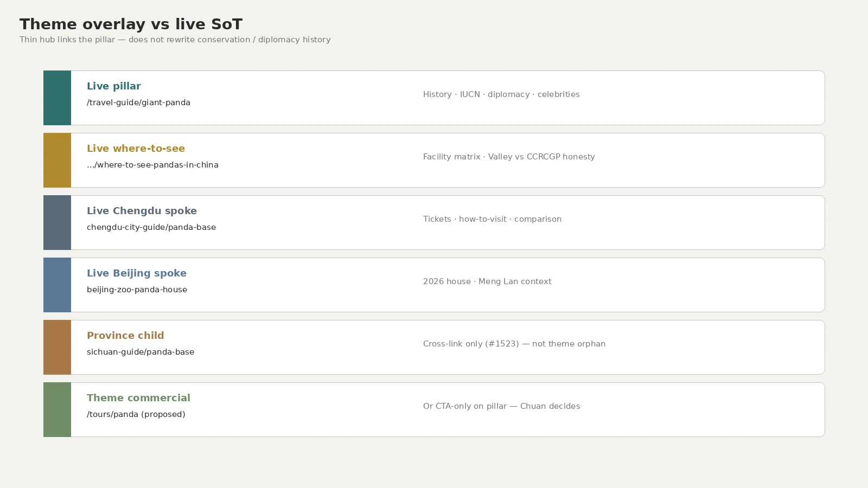Click the gold color block beside Live where-to-see
This screenshot has width=868, height=488.
(x=57, y=160)
